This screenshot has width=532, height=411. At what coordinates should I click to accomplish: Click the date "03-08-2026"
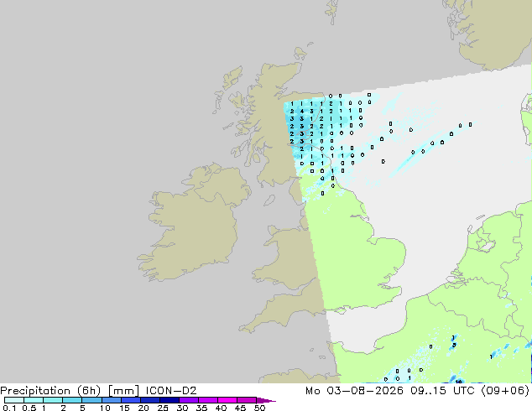coord(365,391)
